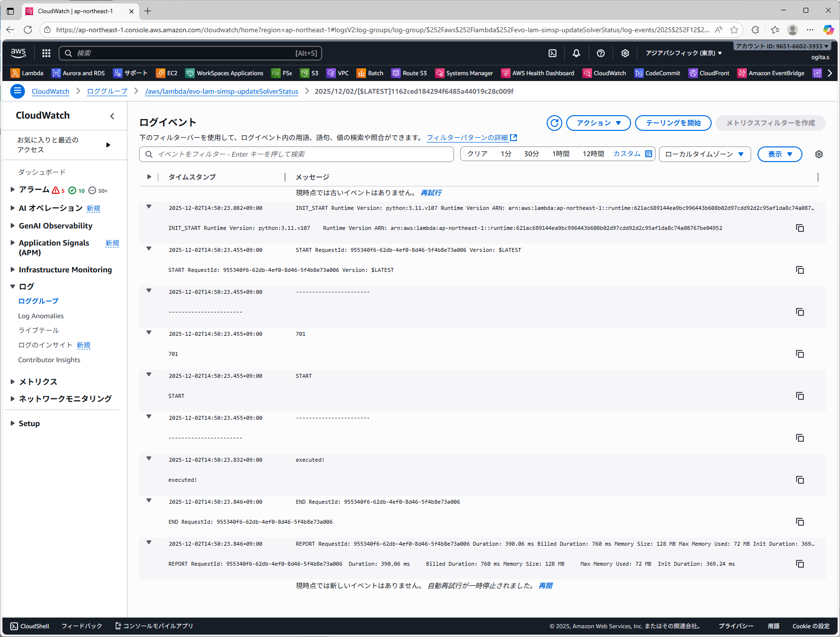The height and width of the screenshot is (637, 840).
Task: Open the notifications bell
Action: pos(576,53)
